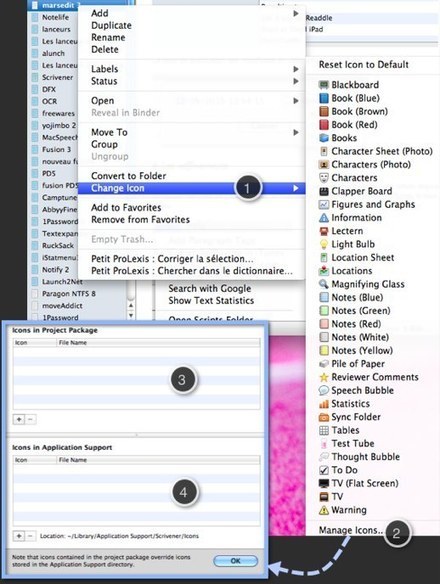Click Search with Google

pyautogui.click(x=209, y=289)
